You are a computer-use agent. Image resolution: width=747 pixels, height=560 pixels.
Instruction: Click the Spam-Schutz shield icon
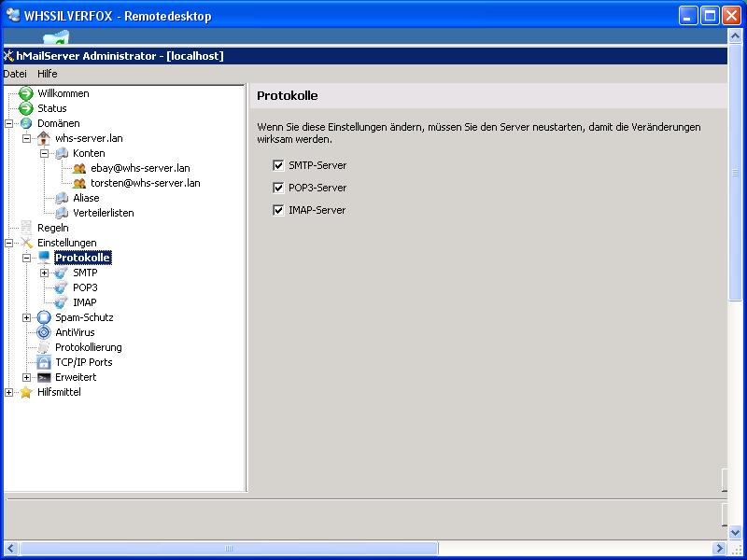[43, 317]
